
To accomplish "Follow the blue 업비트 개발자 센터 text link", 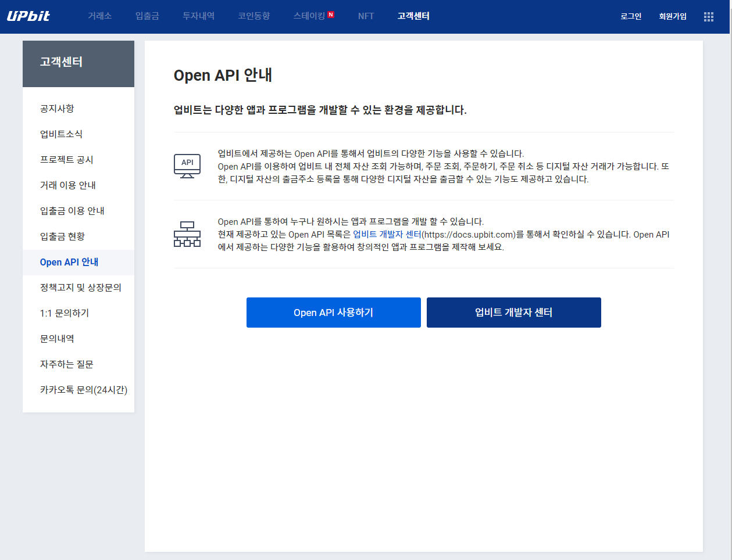I will point(387,235).
